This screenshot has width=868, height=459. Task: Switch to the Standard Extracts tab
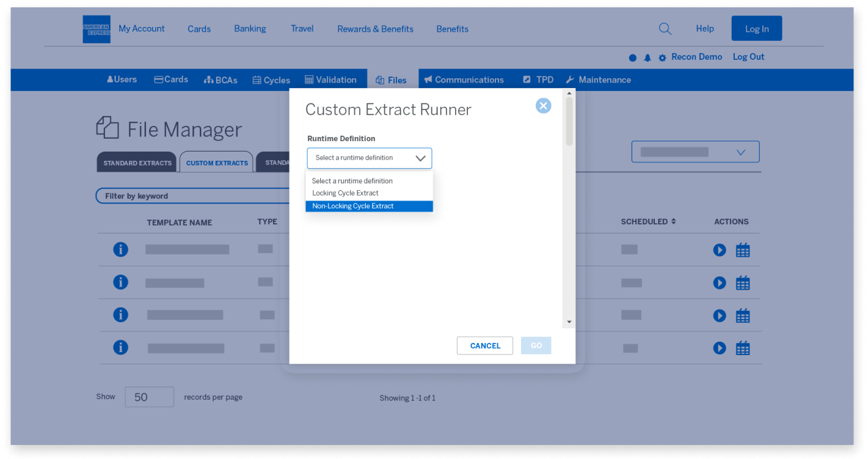click(136, 162)
